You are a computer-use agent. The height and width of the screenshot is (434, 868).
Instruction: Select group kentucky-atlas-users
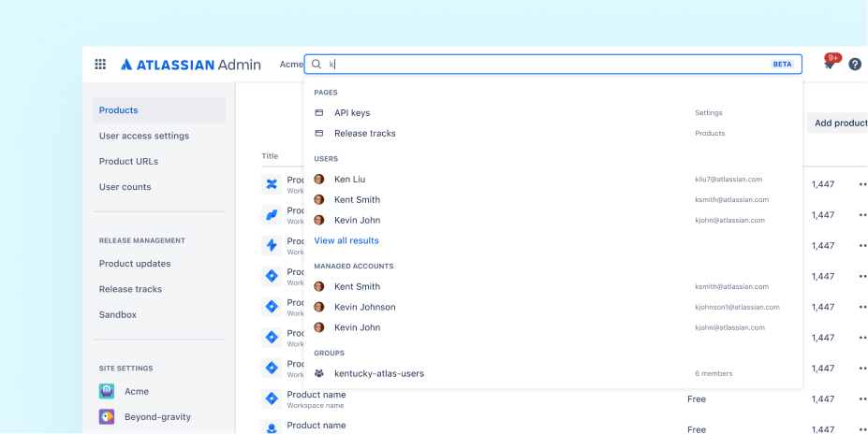point(553,373)
